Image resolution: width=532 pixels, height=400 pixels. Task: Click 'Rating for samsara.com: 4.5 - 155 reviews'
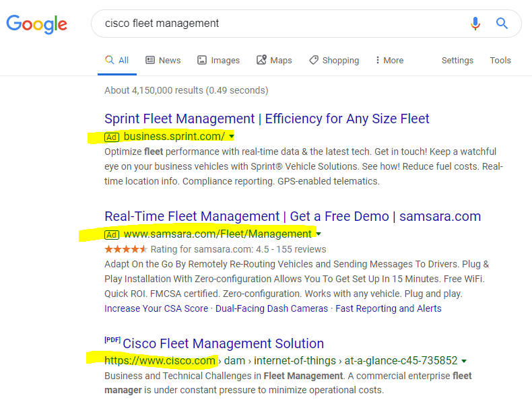click(238, 249)
